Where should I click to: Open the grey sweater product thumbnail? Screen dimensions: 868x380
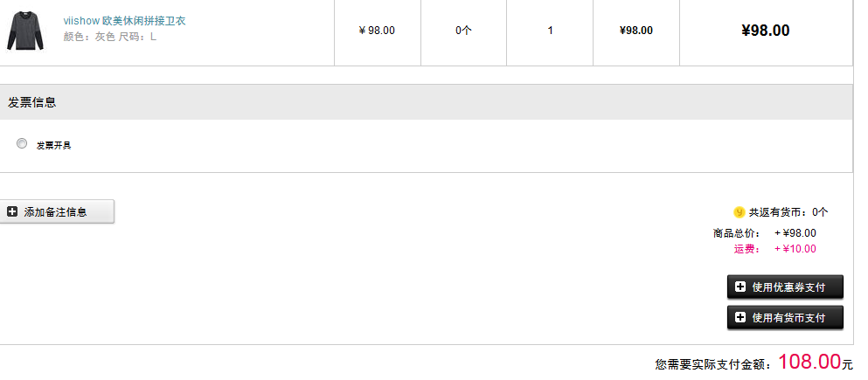click(25, 31)
